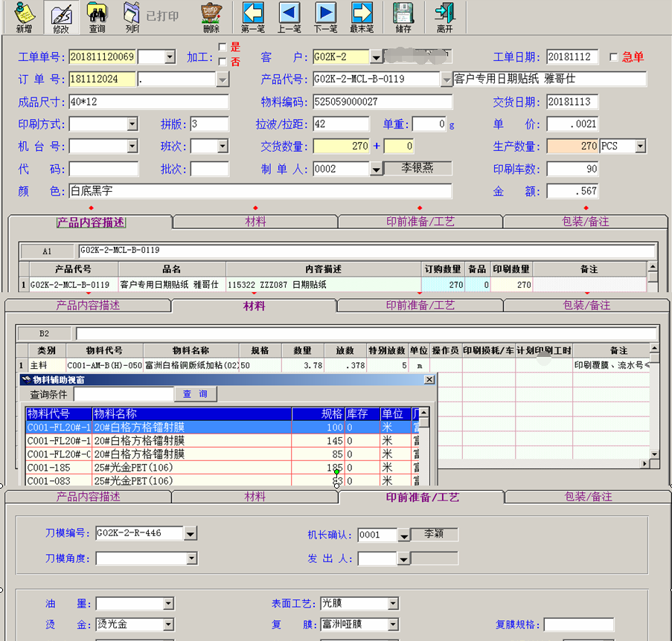672x641 pixels.
Task: Click cell C001-AM-B(H)-050 in materials grid
Action: 105,365
